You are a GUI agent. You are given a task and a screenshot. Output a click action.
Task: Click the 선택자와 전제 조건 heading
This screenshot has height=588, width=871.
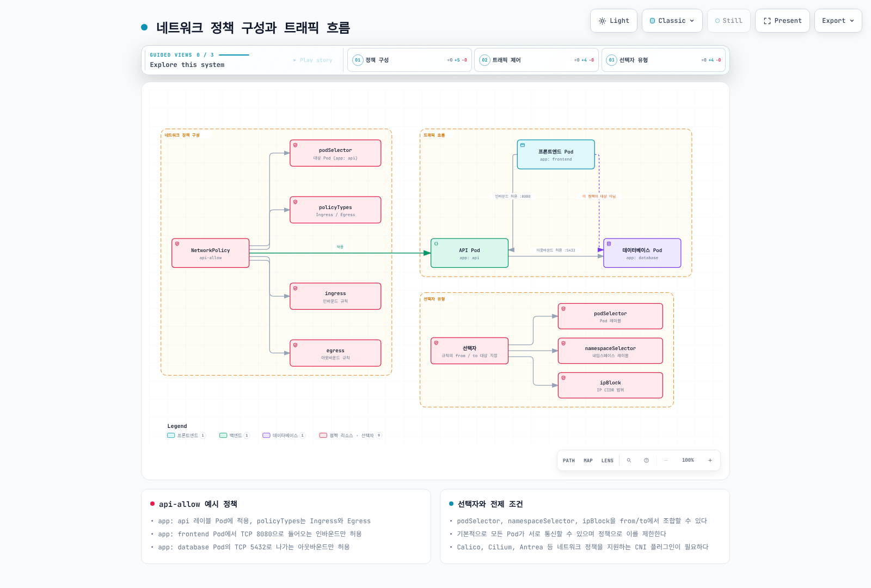(x=490, y=504)
